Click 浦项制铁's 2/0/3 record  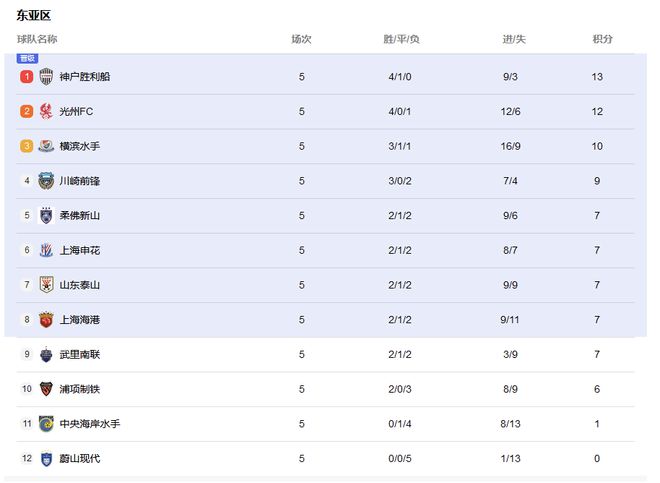400,389
